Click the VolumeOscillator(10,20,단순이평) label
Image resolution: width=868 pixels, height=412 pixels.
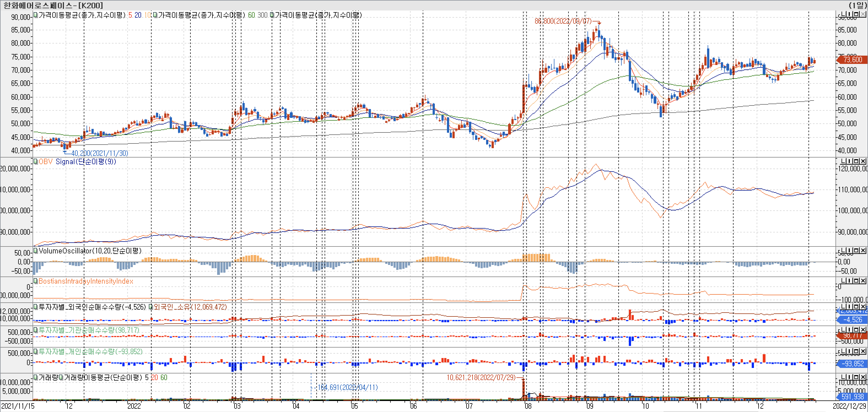(x=90, y=251)
